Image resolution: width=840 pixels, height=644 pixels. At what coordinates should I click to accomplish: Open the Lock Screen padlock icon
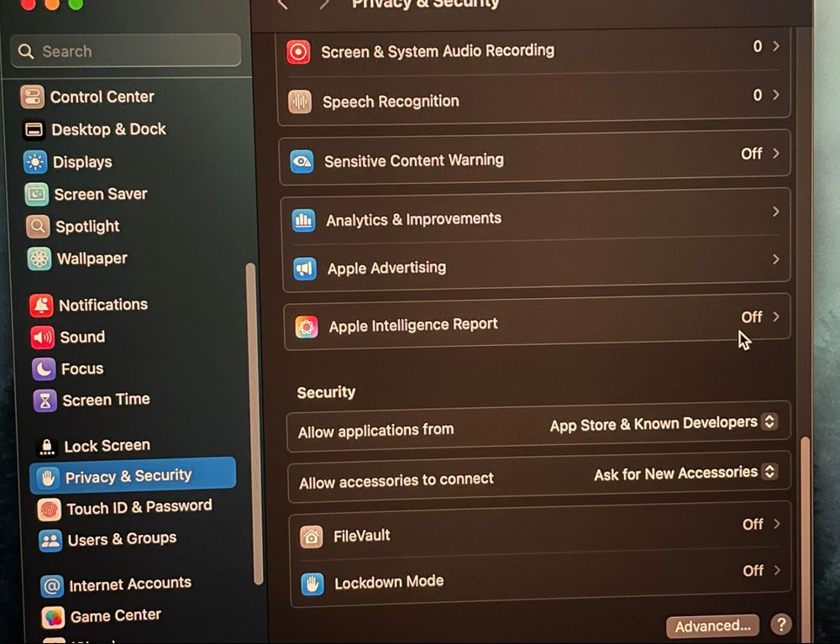tap(47, 447)
